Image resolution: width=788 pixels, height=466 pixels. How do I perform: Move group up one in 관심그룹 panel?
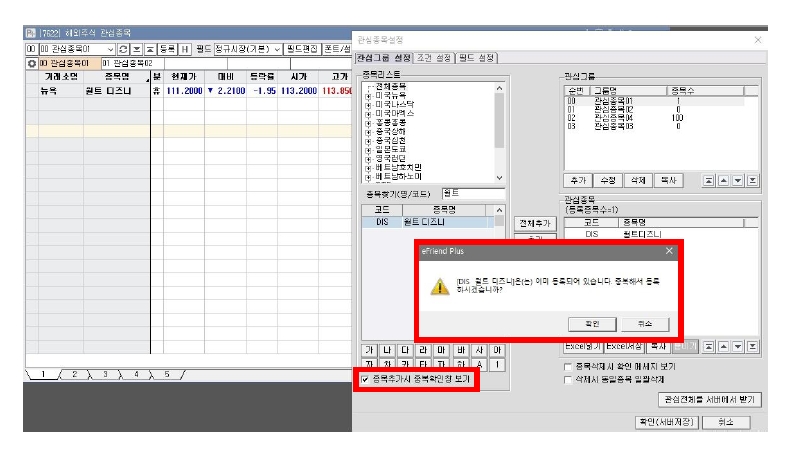(723, 180)
